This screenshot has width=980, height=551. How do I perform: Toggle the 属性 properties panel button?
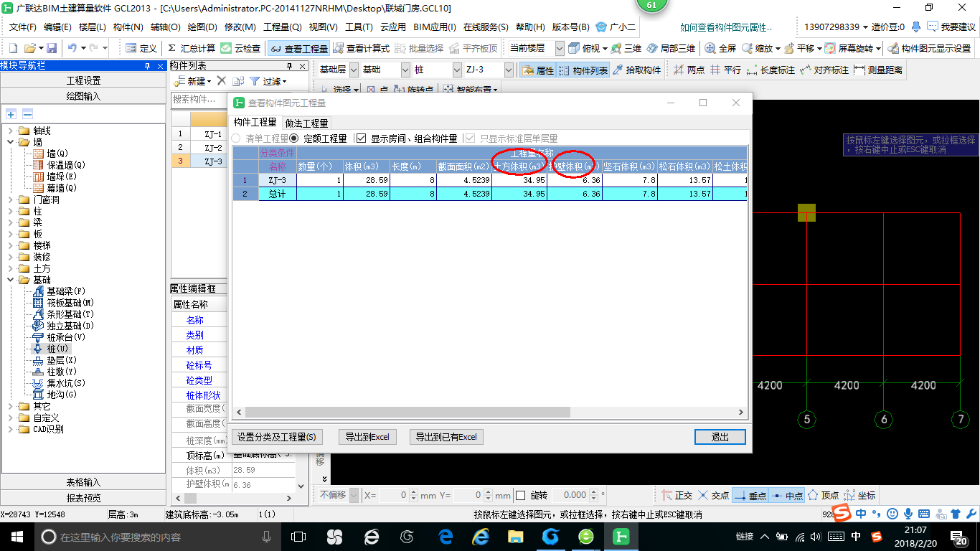537,70
